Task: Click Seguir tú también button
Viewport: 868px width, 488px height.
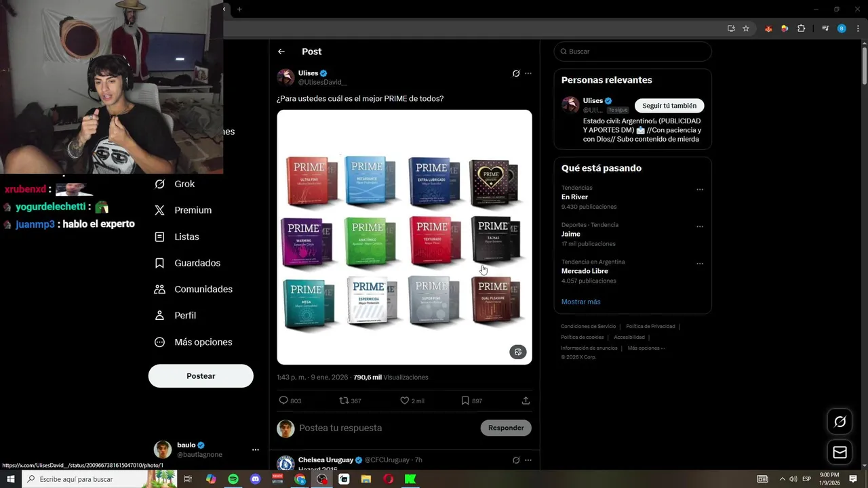Action: [669, 106]
